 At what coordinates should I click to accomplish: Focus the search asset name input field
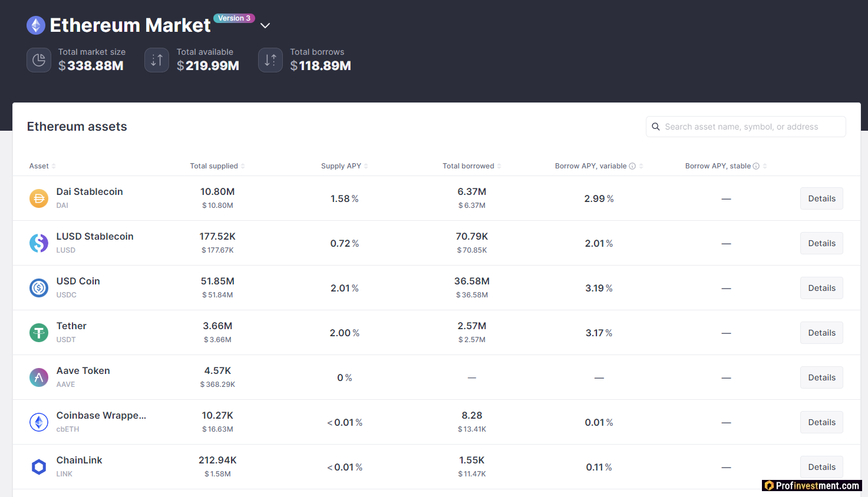pos(746,127)
